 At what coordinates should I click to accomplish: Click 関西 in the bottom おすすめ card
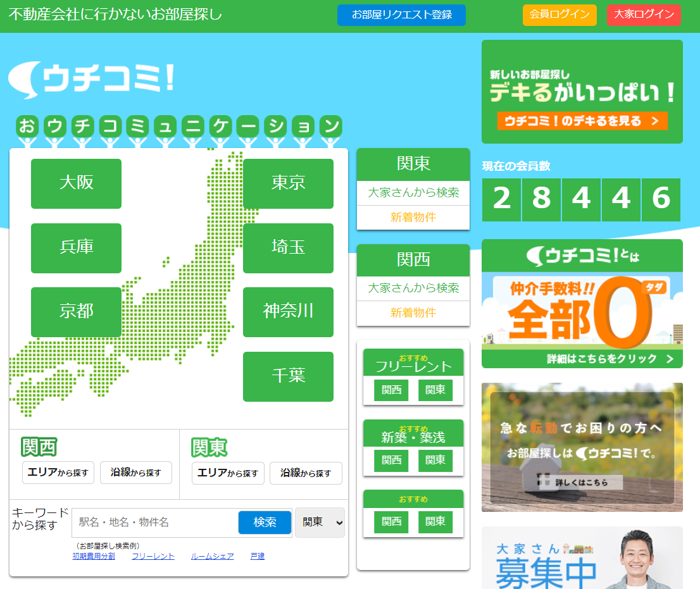coord(392,522)
